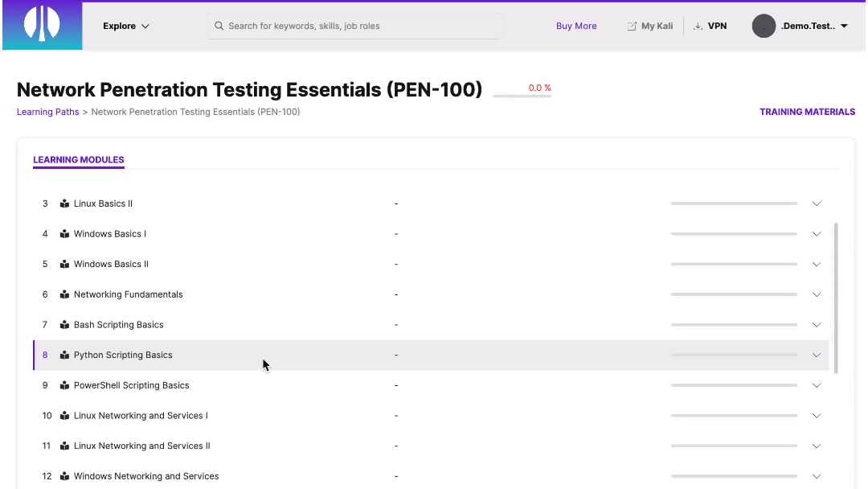Expand the Python Scripting Basics module chevron
Screen dimensions: 868x489
click(817, 355)
